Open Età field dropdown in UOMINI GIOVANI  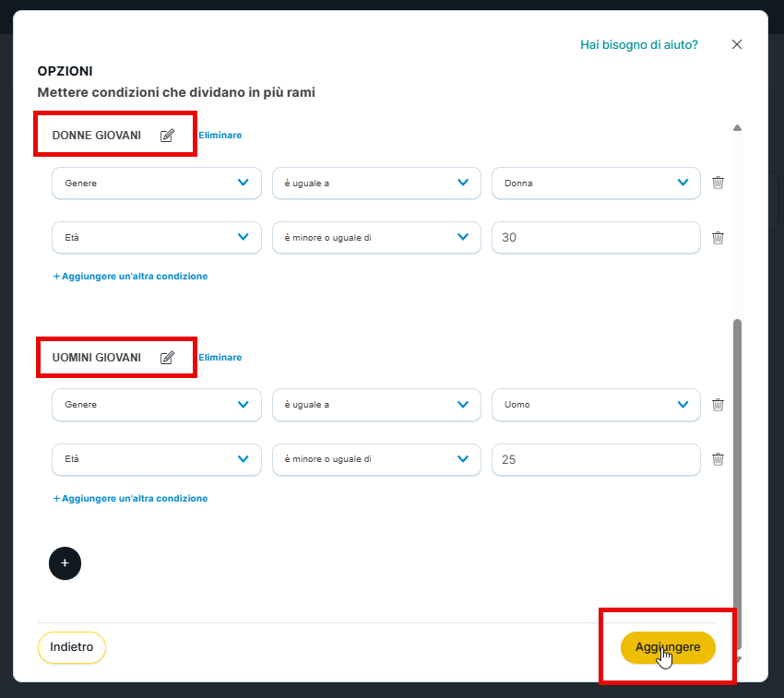[156, 459]
